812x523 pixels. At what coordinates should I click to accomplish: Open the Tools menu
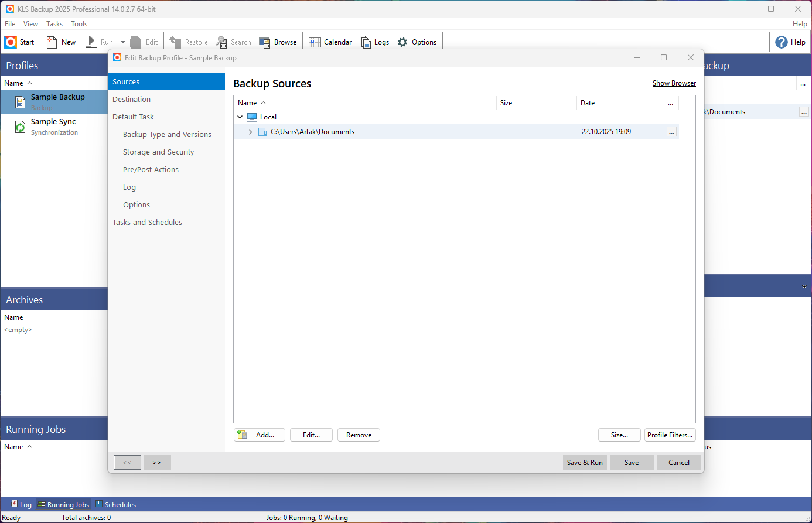[79, 24]
